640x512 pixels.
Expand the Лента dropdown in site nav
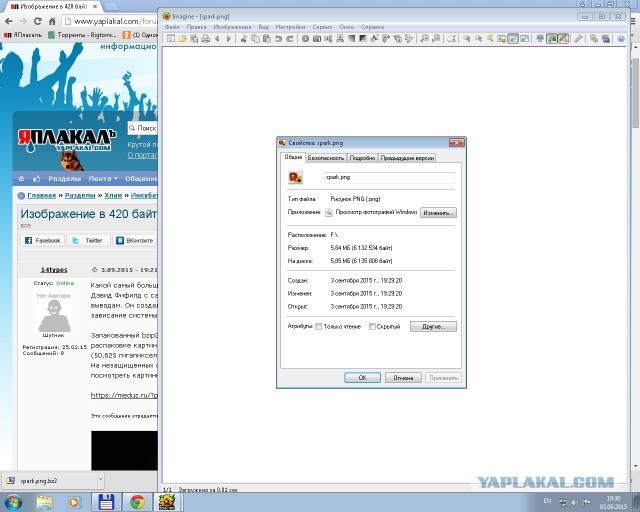click(103, 178)
